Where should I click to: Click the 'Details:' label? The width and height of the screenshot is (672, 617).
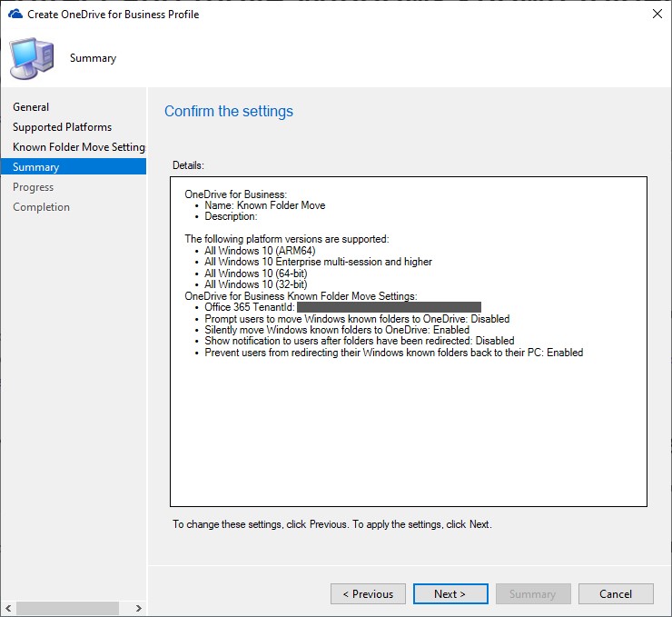coord(188,165)
